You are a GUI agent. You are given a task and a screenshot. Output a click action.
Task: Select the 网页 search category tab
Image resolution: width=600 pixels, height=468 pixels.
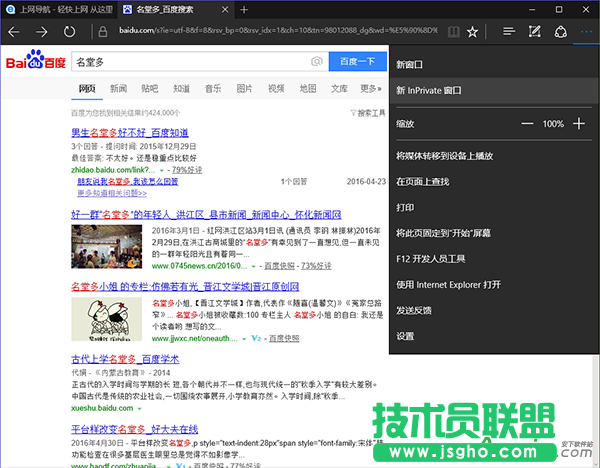point(87,89)
